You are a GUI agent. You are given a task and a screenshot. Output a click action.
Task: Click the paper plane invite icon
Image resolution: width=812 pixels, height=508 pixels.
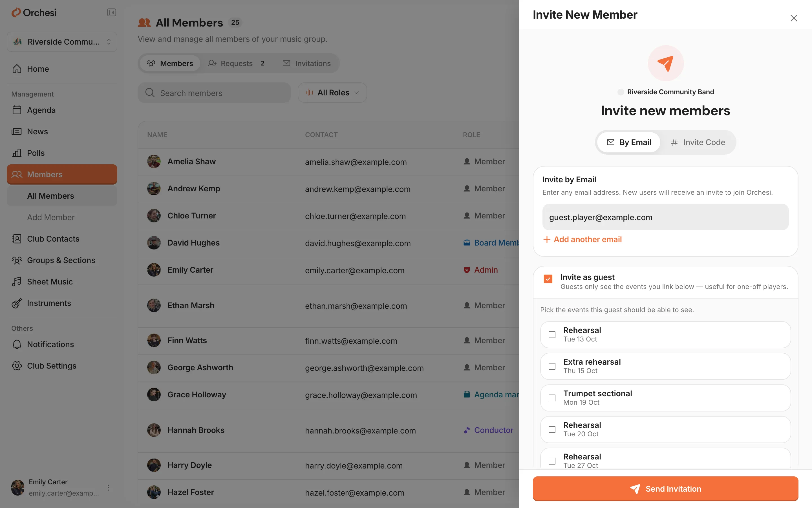(665, 63)
